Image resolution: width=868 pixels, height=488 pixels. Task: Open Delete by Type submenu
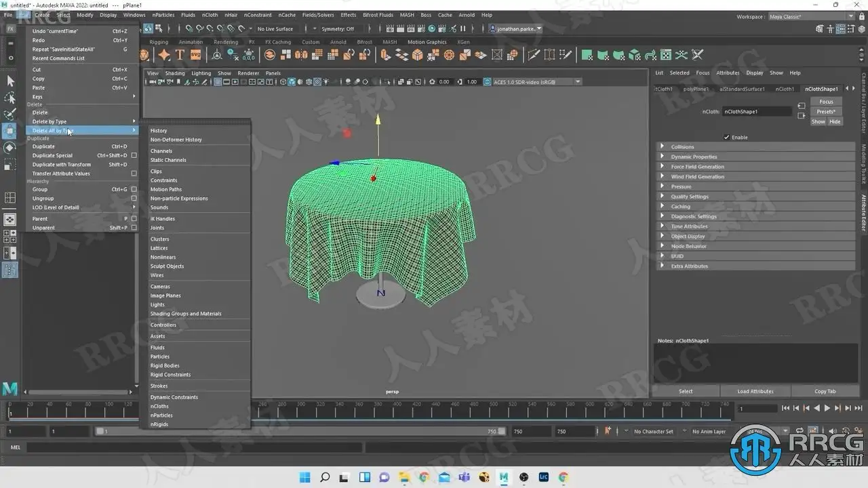coord(83,121)
